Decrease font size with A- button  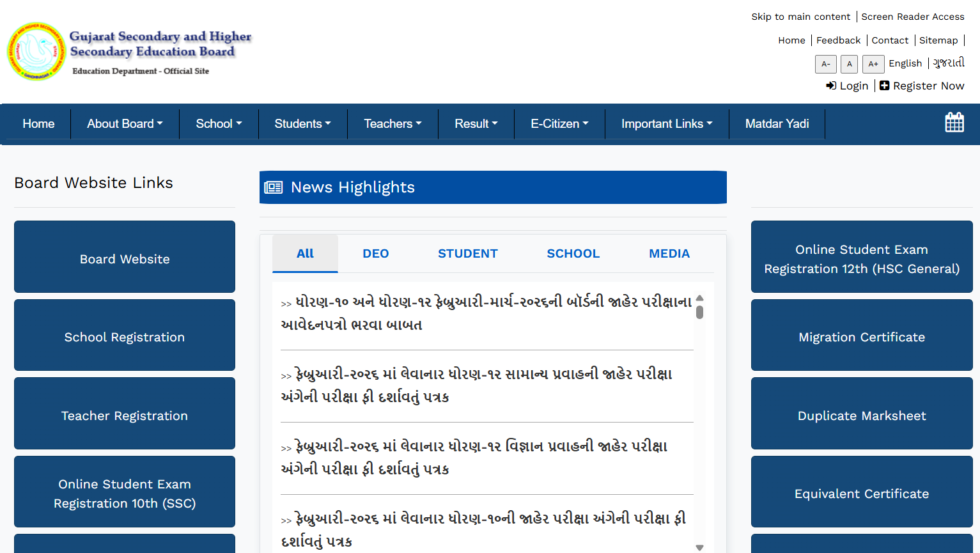(825, 64)
